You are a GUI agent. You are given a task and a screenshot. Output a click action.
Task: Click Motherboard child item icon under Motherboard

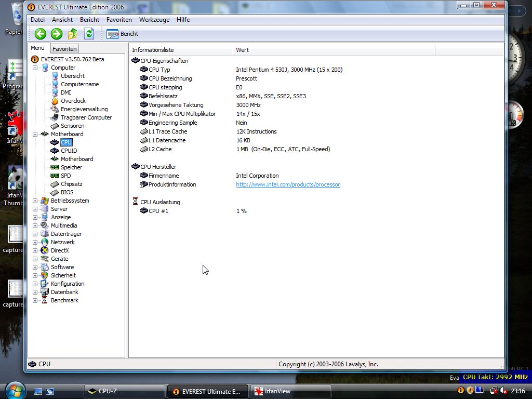click(55, 159)
